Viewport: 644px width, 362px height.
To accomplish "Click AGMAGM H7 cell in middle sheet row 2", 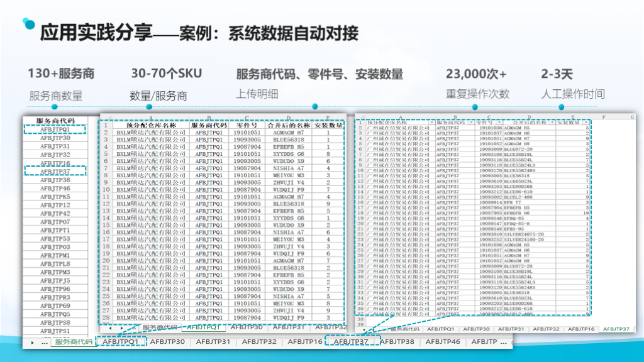I will click(x=288, y=133).
